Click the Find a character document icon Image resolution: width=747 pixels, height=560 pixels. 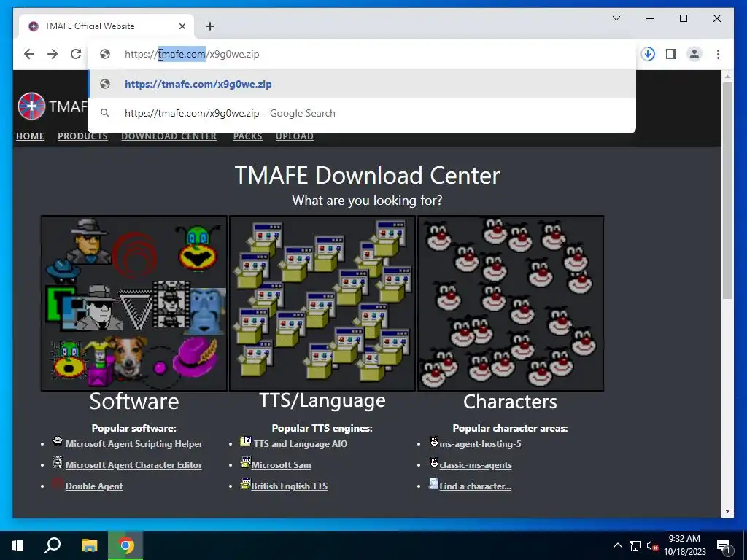tap(433, 483)
